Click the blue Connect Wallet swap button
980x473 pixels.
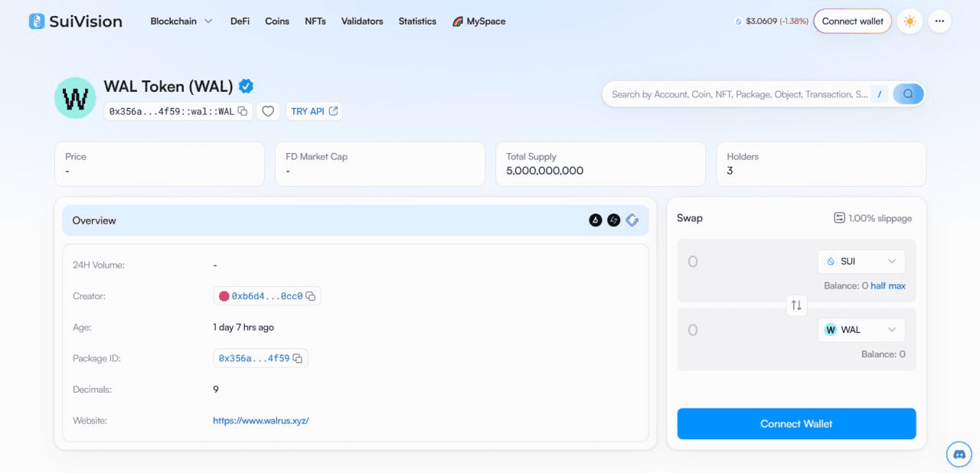pyautogui.click(x=796, y=424)
